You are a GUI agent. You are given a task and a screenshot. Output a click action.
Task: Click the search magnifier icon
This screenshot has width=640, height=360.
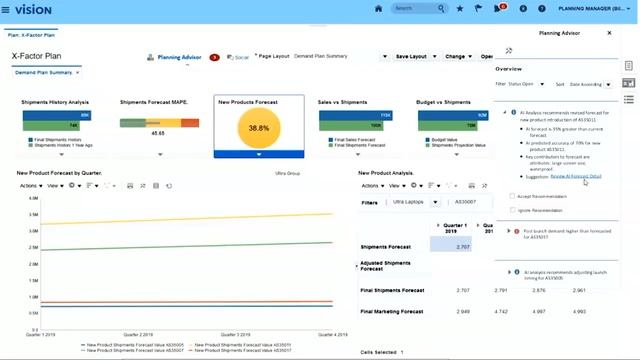[441, 9]
